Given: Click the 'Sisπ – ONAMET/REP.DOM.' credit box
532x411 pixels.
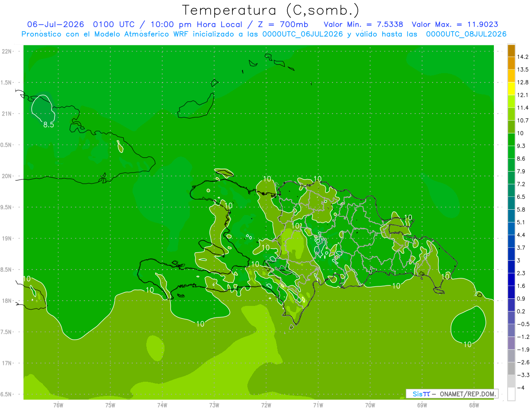Looking at the screenshot, I should pos(452,394).
